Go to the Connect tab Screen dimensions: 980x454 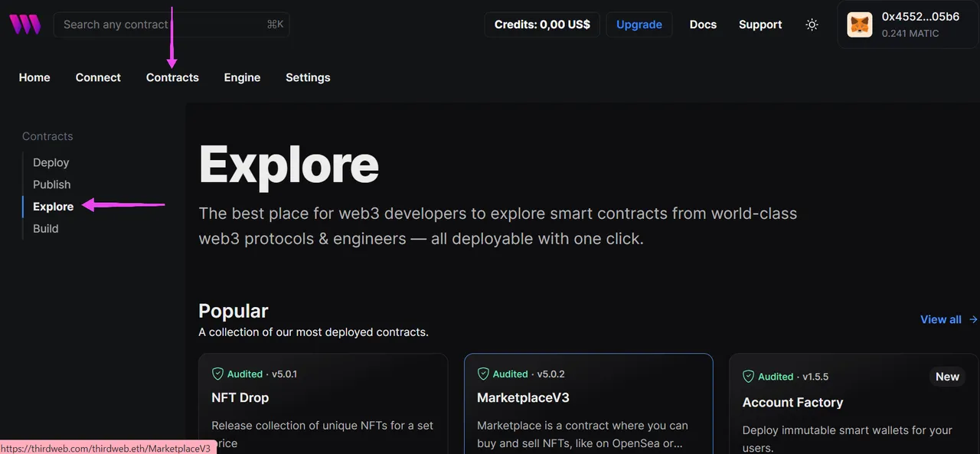98,77
